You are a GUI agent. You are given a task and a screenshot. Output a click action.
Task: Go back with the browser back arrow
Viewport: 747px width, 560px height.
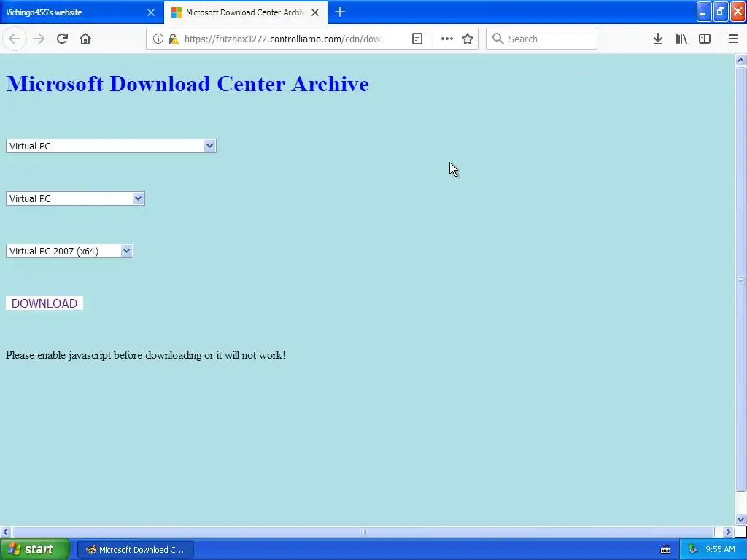[x=15, y=39]
